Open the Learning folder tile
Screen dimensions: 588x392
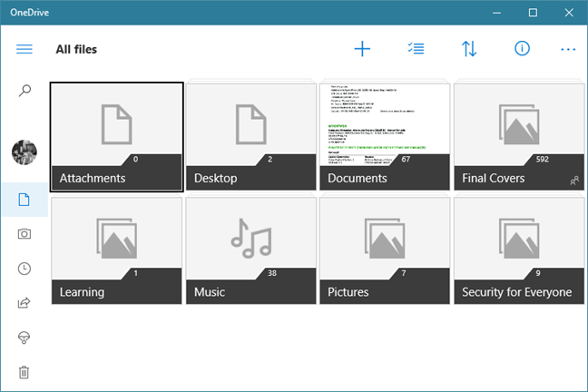[x=117, y=251]
